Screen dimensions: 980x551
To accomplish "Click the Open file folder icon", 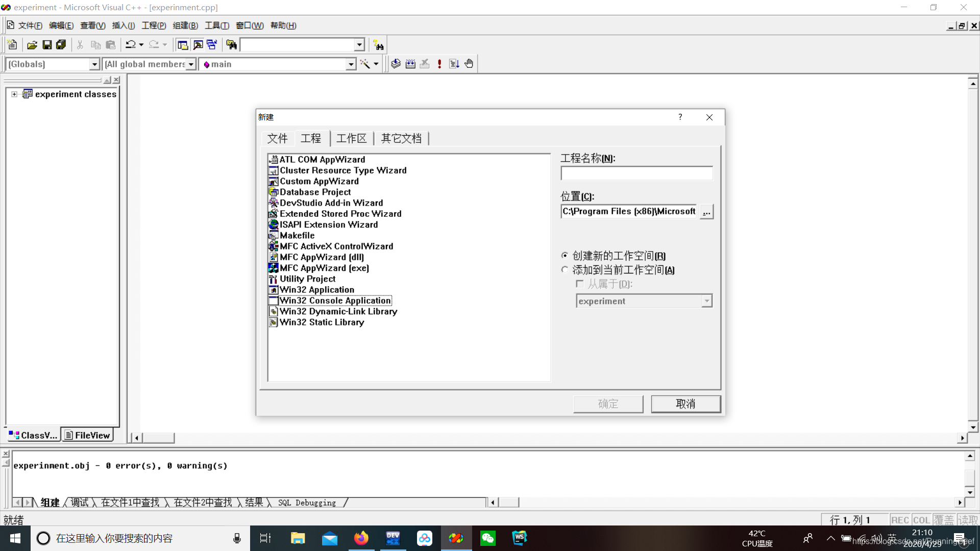I will (x=32, y=45).
